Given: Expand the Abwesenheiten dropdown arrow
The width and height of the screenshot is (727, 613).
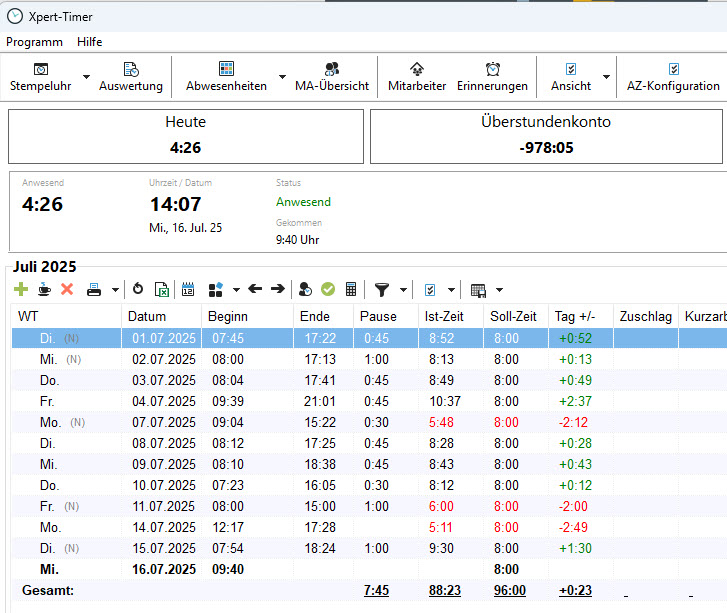Looking at the screenshot, I should click(x=282, y=77).
